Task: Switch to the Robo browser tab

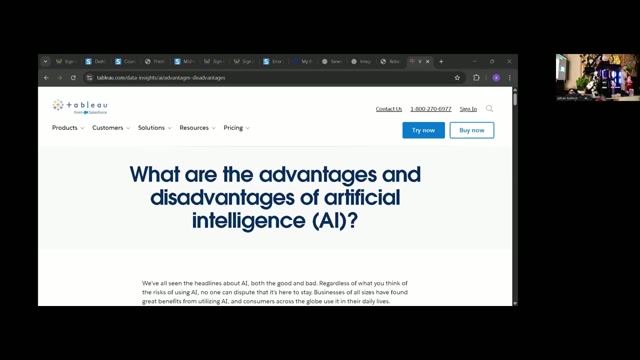Action: [391, 62]
